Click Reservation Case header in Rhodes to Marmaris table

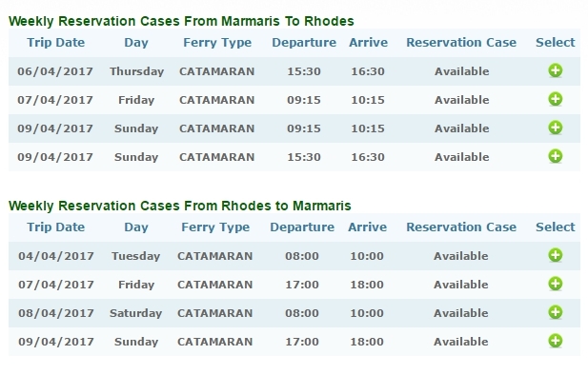461,227
